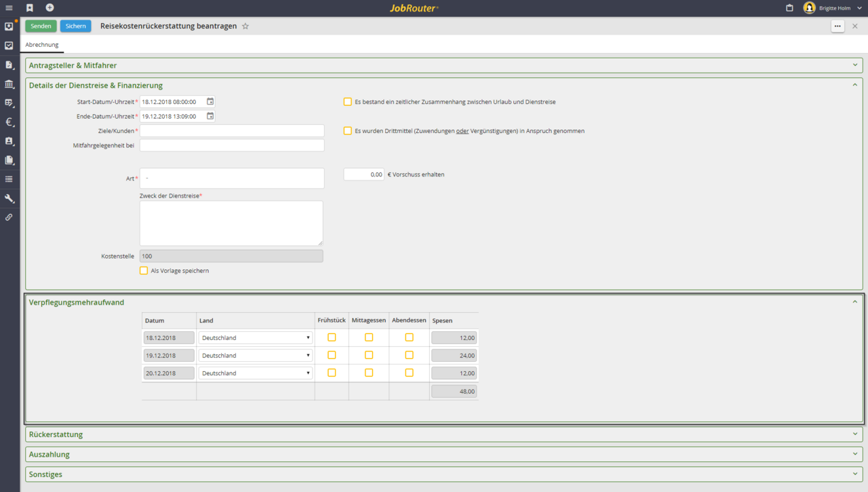Expand the Rückerstattung section
This screenshot has width=868, height=492.
pos(855,434)
